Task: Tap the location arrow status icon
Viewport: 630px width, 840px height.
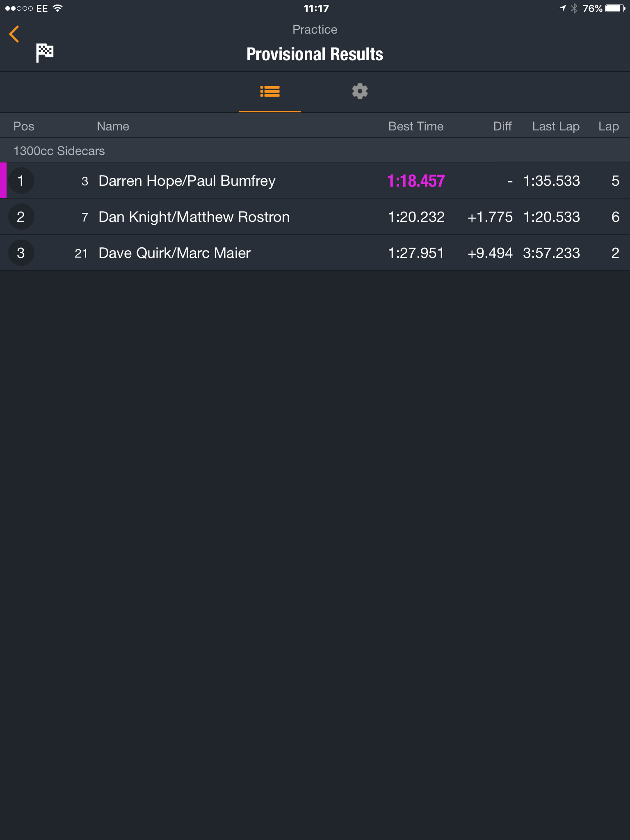Action: (x=562, y=8)
